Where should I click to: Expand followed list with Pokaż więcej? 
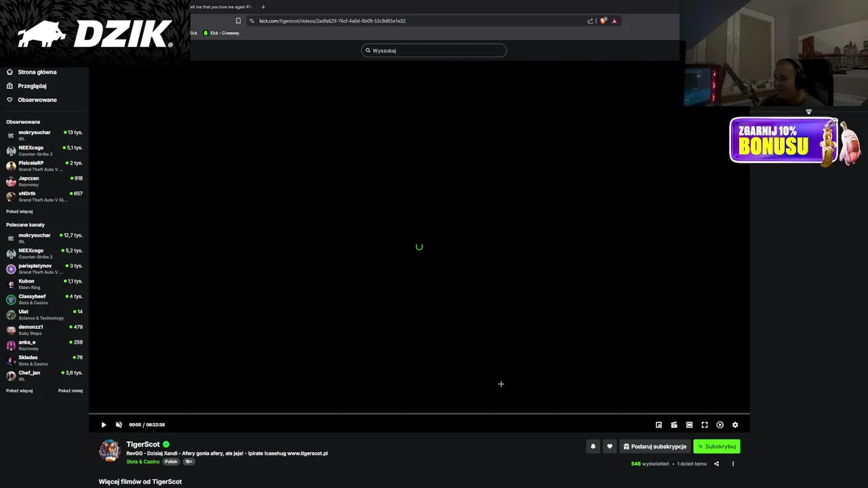(x=20, y=211)
